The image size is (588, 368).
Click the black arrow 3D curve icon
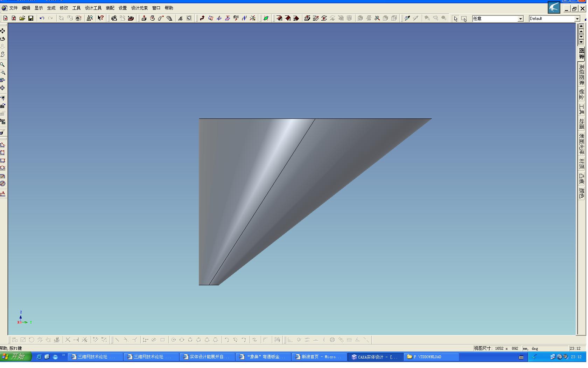click(x=202, y=18)
